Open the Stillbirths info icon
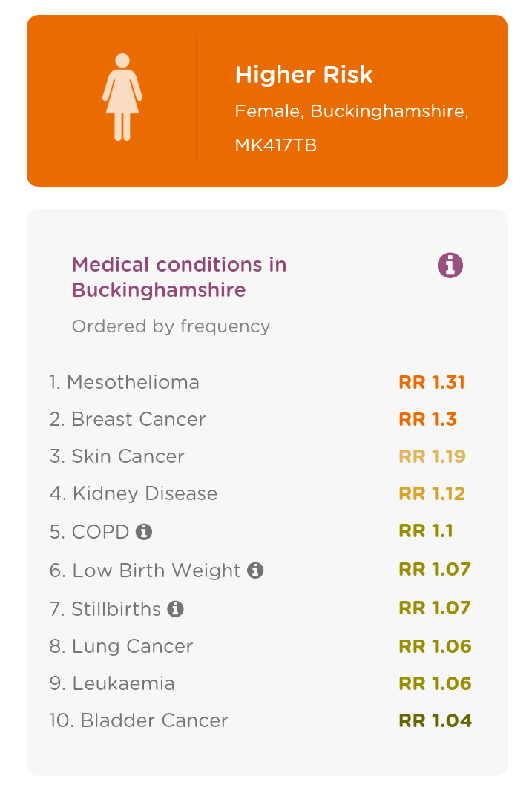The width and height of the screenshot is (532, 802). [x=175, y=608]
